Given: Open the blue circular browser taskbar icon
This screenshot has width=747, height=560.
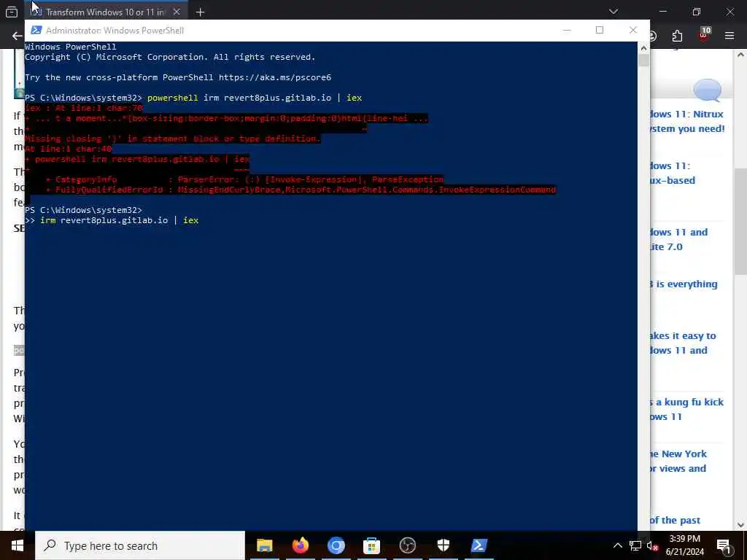Looking at the screenshot, I should 336,545.
